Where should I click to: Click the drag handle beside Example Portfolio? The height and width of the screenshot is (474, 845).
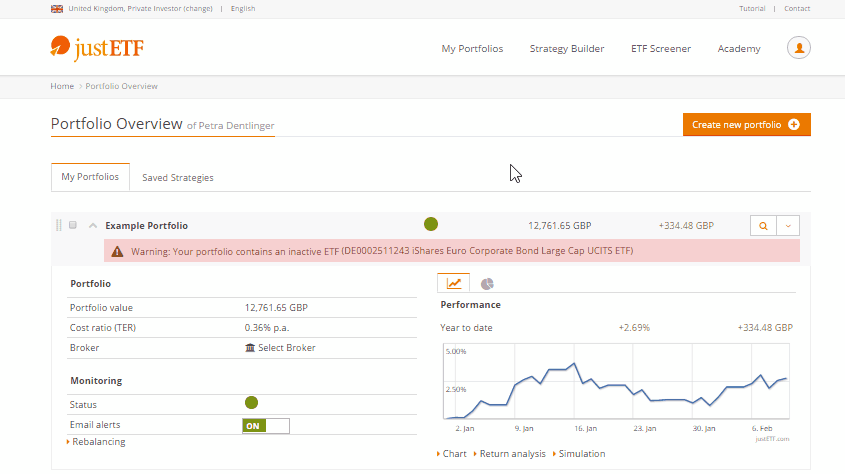pos(58,226)
